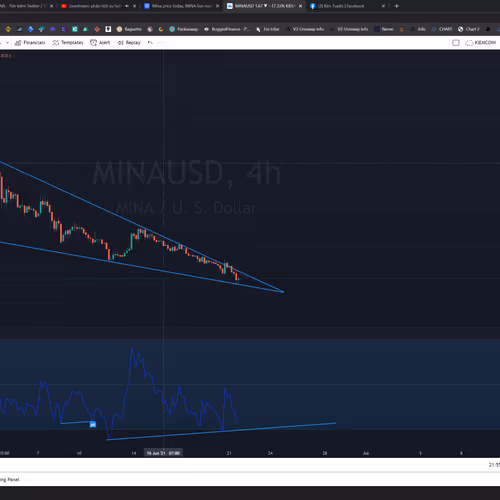Close the Mina price today tab
This screenshot has width=500, height=500.
217,6
